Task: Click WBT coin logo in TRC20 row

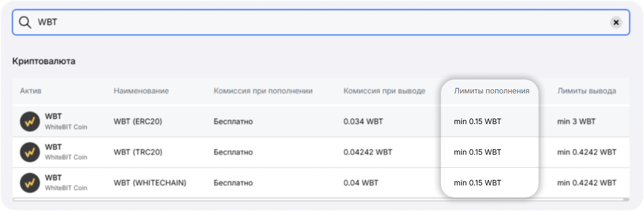Action: tap(30, 152)
